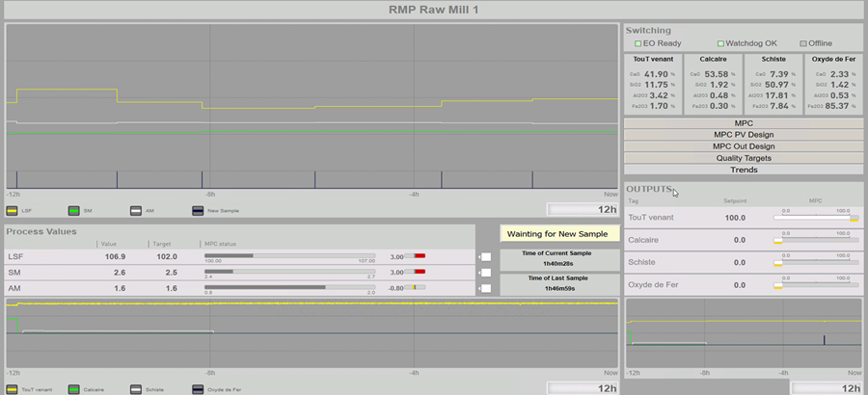Toggle the Watchdog OK checkbox
Image resolution: width=868 pixels, height=395 pixels.
(x=720, y=43)
